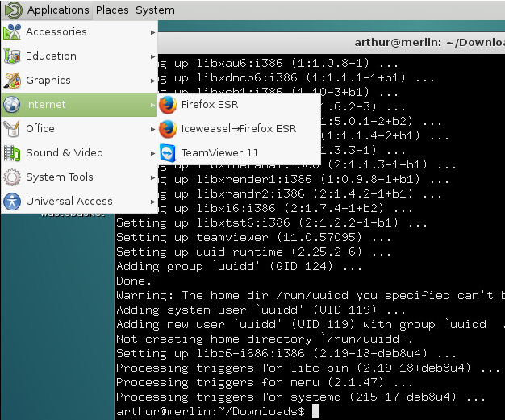This screenshot has width=505, height=420.
Task: Expand the Universal Access submenu arrow
Action: click(x=152, y=202)
